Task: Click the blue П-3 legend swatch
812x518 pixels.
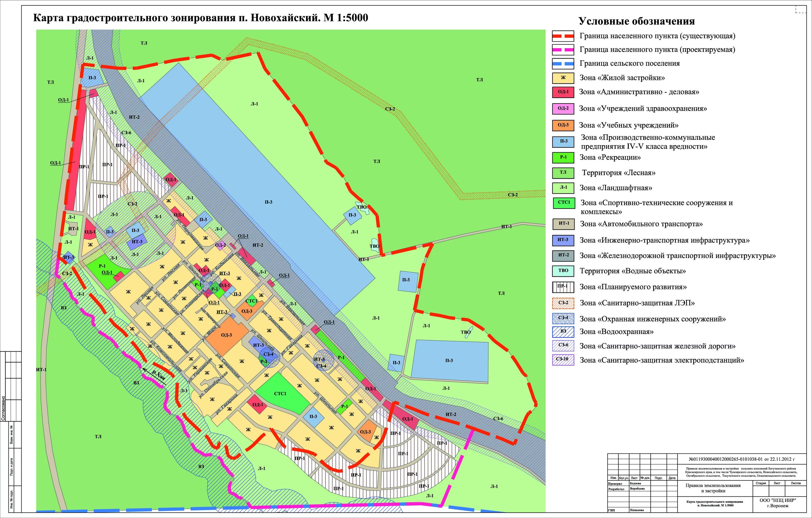Action: pyautogui.click(x=563, y=141)
